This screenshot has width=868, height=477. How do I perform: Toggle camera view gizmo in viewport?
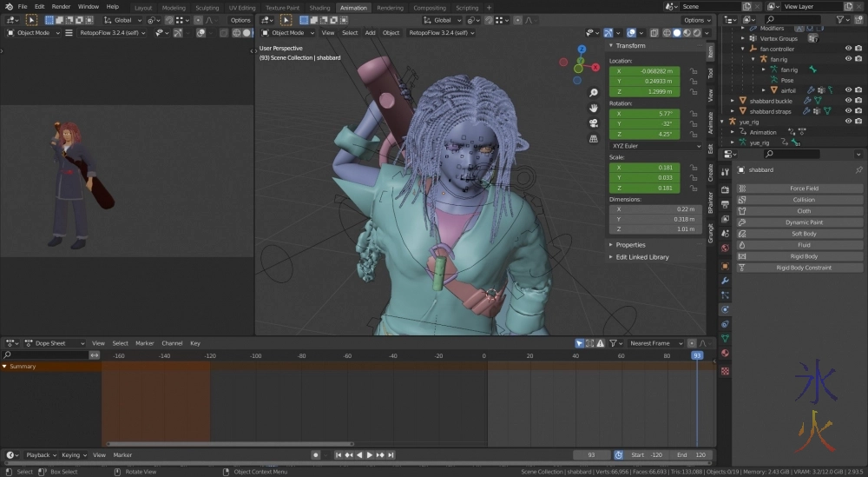pos(593,123)
